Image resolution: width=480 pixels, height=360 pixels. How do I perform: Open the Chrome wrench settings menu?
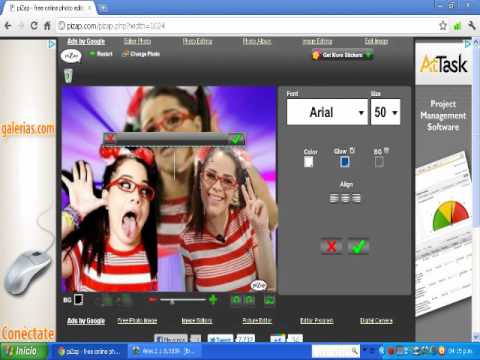tap(471, 26)
